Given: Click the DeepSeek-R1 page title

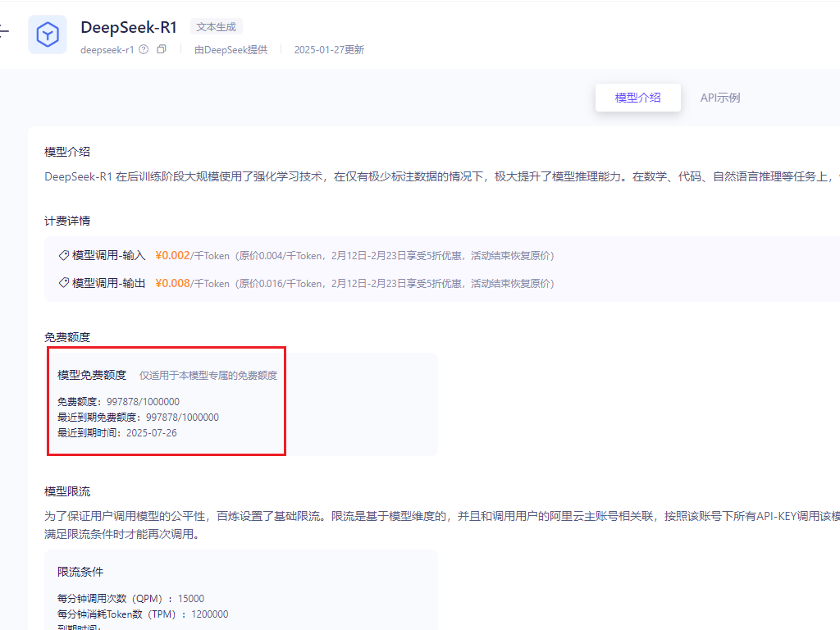Looking at the screenshot, I should tap(129, 27).
